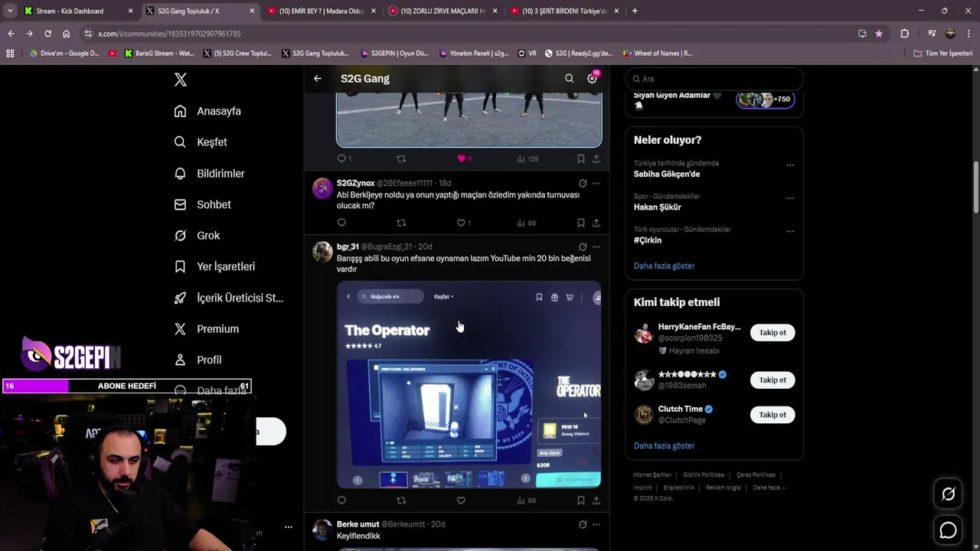Image resolution: width=980 pixels, height=551 pixels.
Task: Open more options for Hakan Şükür trend
Action: point(790,198)
